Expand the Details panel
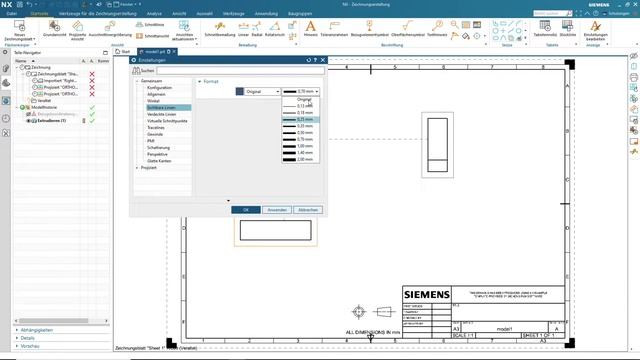This screenshot has width=640, height=360. coord(17,338)
